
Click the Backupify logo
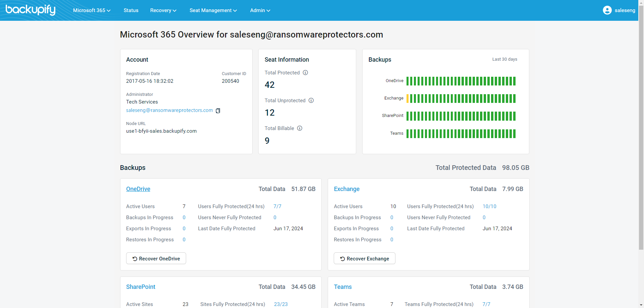[31, 10]
